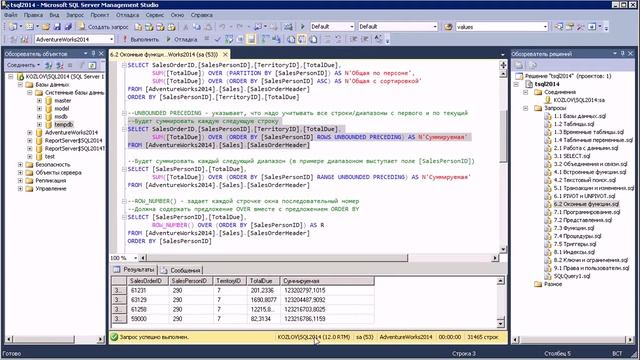Screen dimensions: 640x360
Task: Open AdventureWorks2014 database dropdown
Action: [111, 39]
